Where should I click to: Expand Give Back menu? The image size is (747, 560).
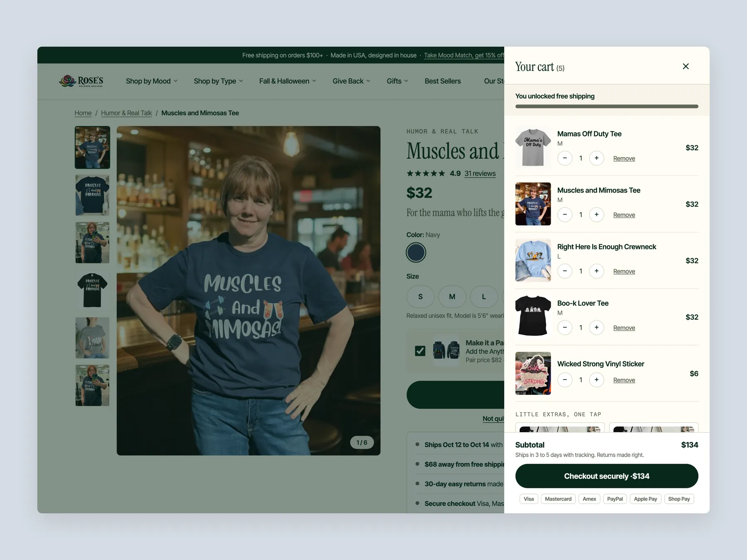(351, 81)
